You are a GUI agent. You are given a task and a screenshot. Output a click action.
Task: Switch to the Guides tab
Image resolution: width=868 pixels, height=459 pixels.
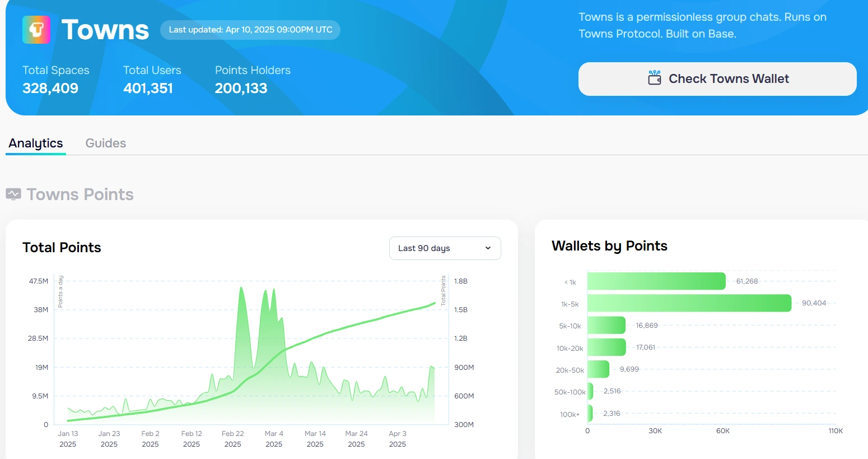[x=106, y=143]
